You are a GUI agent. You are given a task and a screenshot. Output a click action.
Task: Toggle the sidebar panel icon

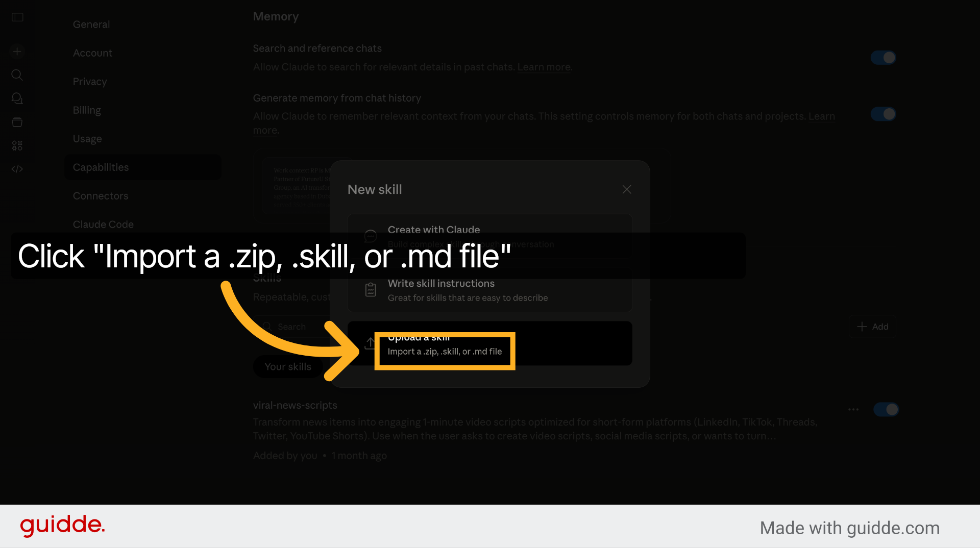[17, 17]
